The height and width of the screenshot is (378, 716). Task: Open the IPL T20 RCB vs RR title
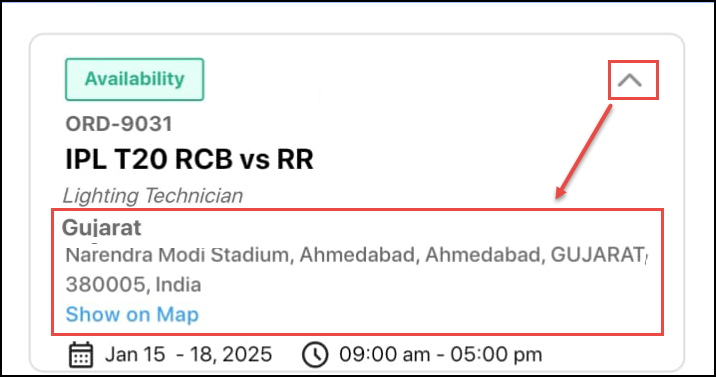click(x=190, y=159)
